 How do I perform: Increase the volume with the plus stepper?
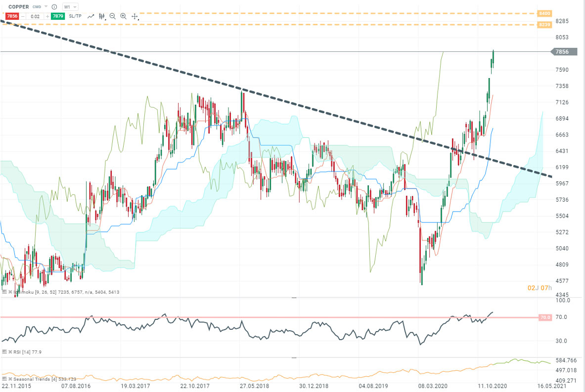(x=47, y=16)
